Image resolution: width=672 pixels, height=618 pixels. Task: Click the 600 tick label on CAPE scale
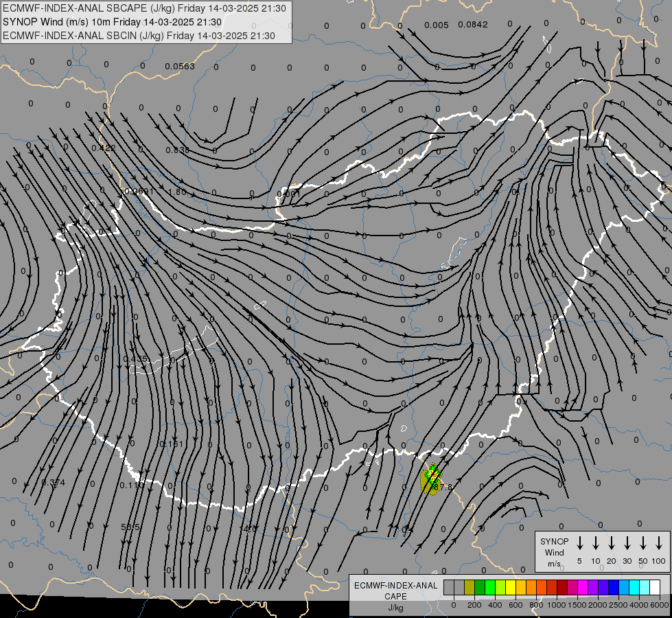[515, 605]
